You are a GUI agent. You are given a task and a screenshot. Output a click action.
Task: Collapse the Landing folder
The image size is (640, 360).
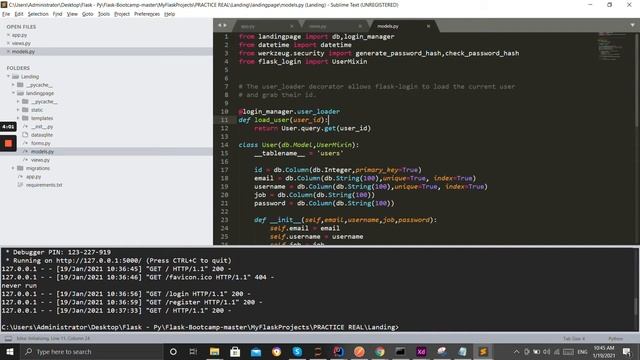click(x=8, y=76)
